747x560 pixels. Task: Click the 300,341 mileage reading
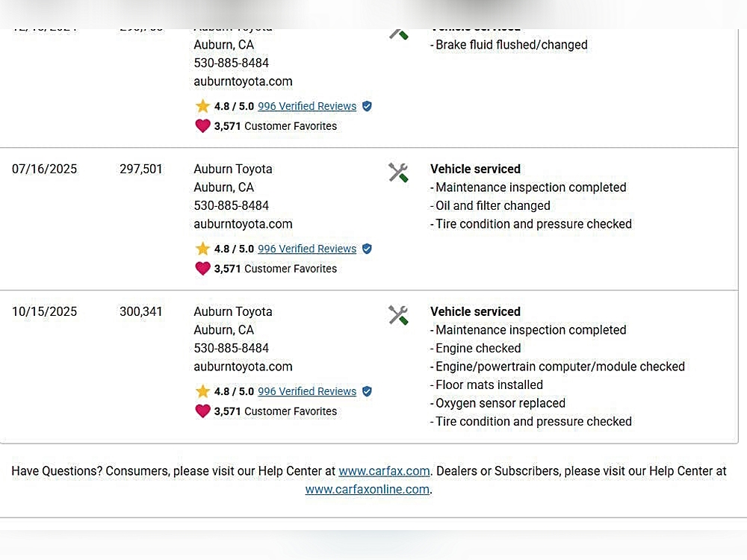click(x=141, y=311)
